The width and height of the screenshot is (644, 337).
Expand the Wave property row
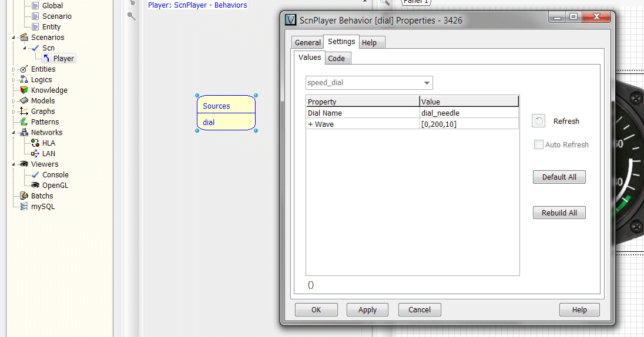coord(310,124)
